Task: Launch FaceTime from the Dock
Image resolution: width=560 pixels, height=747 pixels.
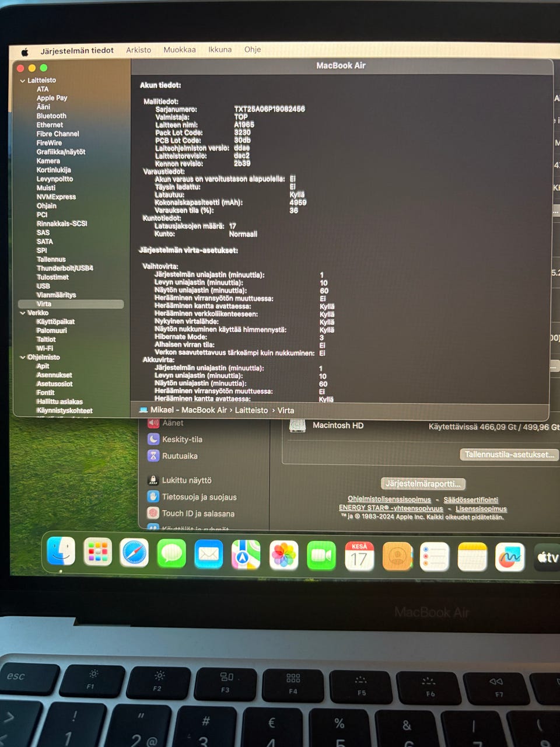Action: (x=321, y=556)
